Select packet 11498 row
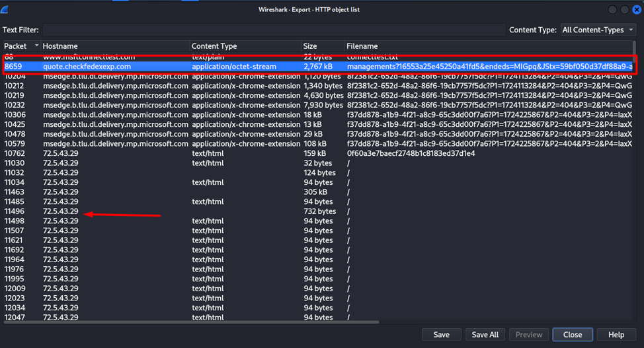Image resolution: width=644 pixels, height=348 pixels. click(x=318, y=221)
